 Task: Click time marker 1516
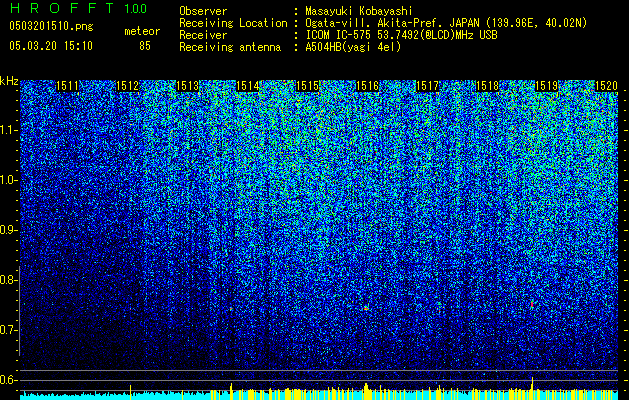[x=367, y=86]
